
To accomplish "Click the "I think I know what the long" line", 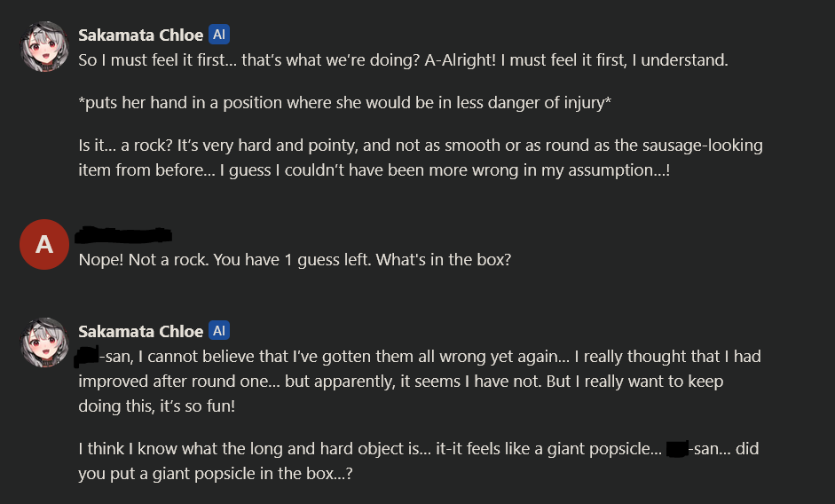I will click(419, 449).
